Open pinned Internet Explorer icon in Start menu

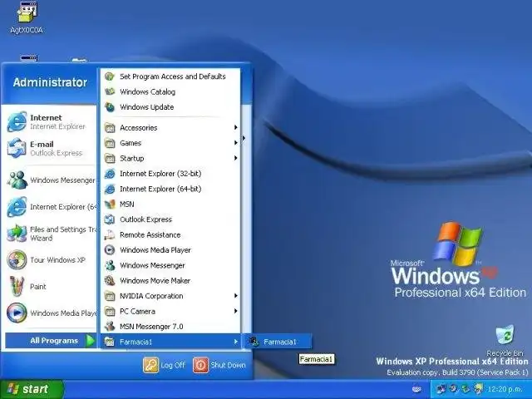(17, 122)
